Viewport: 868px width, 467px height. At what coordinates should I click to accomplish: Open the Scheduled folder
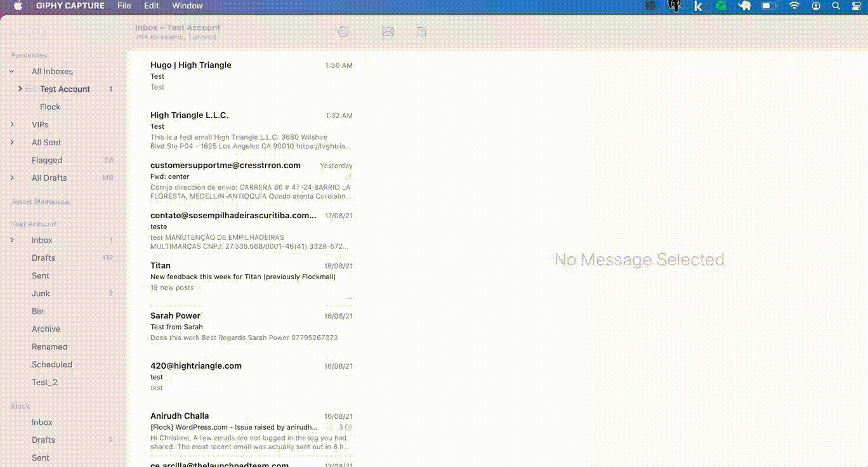[x=52, y=365]
